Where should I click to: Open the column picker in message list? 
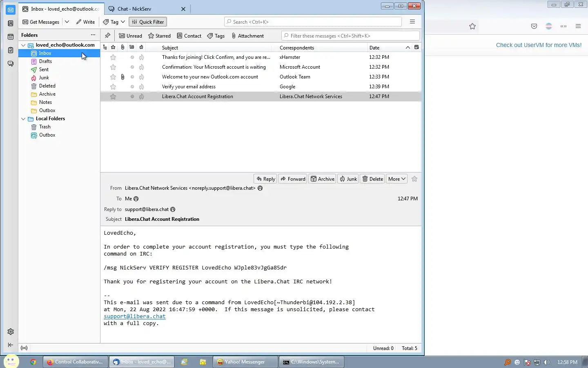coord(416,47)
